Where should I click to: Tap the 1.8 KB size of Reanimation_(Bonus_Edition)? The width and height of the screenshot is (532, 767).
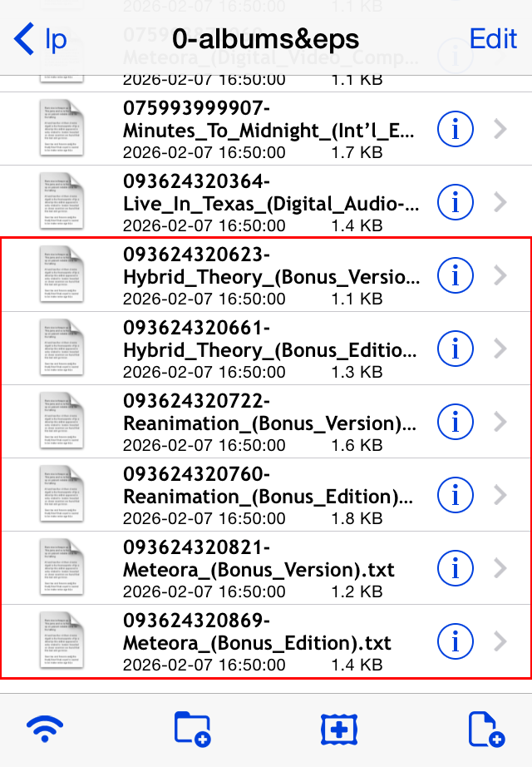(x=357, y=518)
